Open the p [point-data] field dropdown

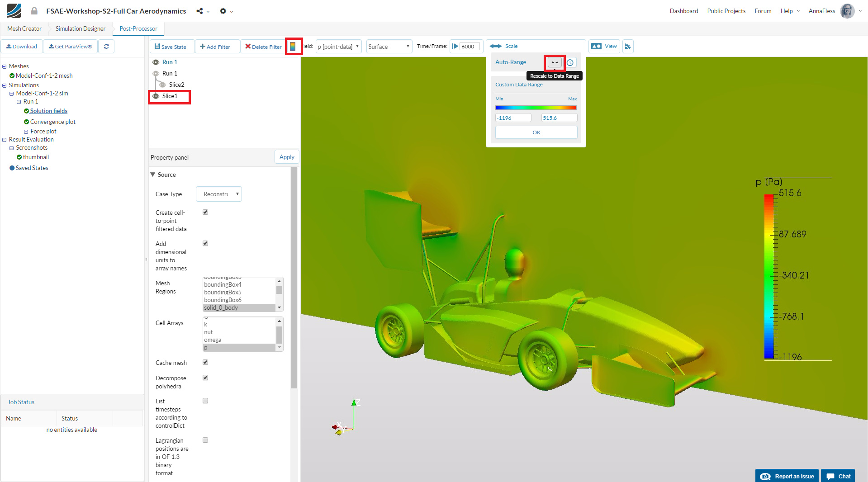pos(338,46)
